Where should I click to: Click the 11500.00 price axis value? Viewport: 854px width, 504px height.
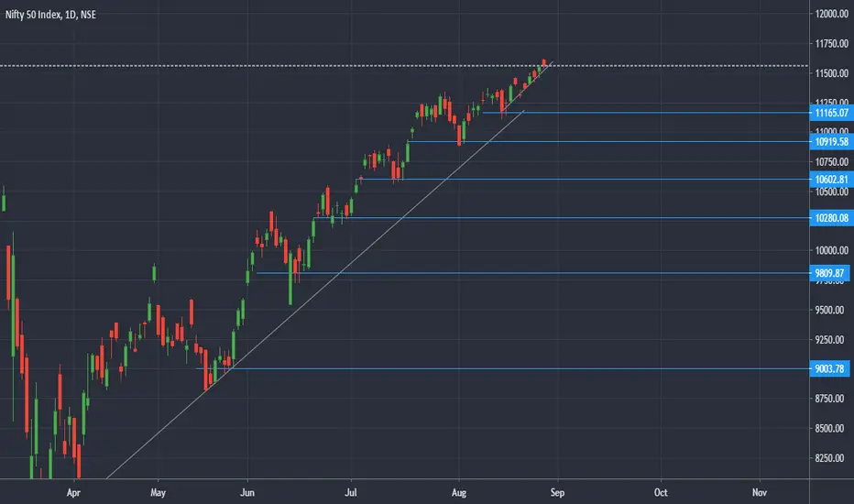(832, 73)
